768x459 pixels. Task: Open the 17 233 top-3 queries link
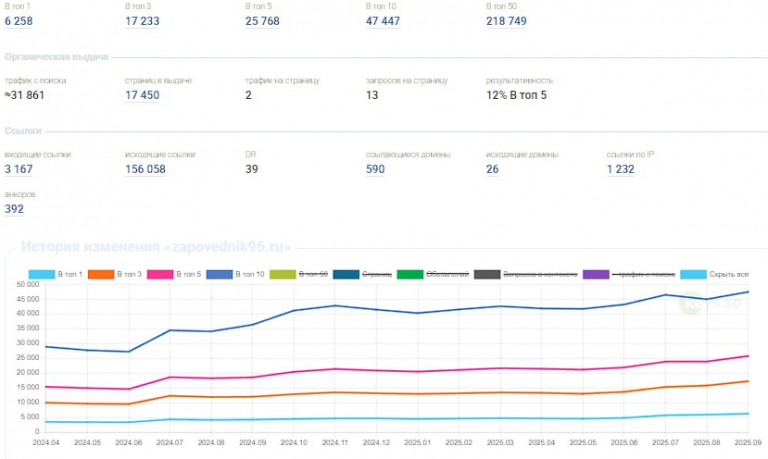pos(144,21)
